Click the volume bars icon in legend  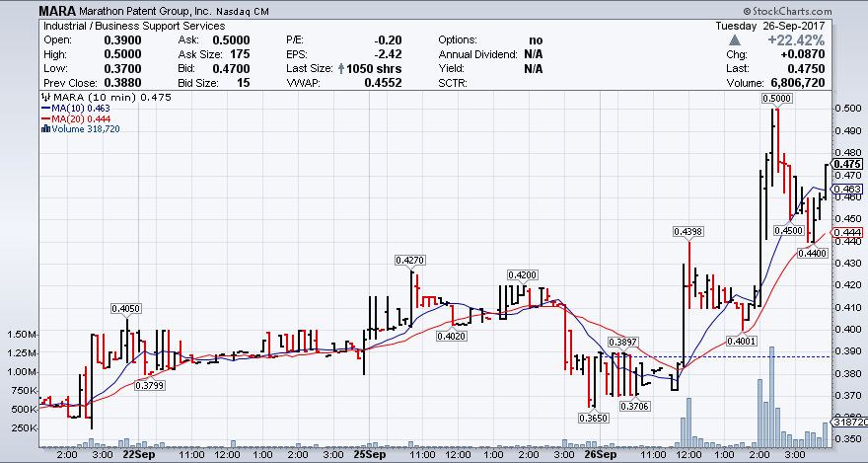coord(44,128)
